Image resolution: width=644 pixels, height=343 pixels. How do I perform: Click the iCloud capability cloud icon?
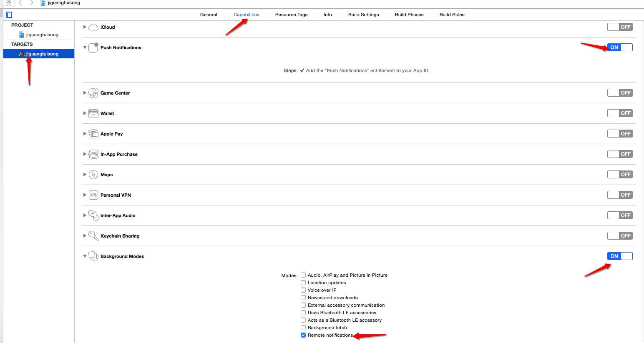point(93,27)
